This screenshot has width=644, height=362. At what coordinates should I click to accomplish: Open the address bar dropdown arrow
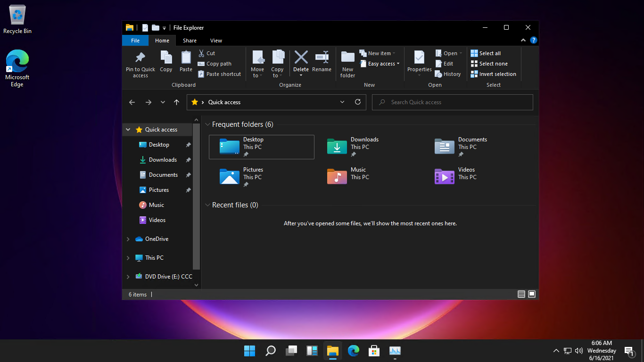click(342, 102)
